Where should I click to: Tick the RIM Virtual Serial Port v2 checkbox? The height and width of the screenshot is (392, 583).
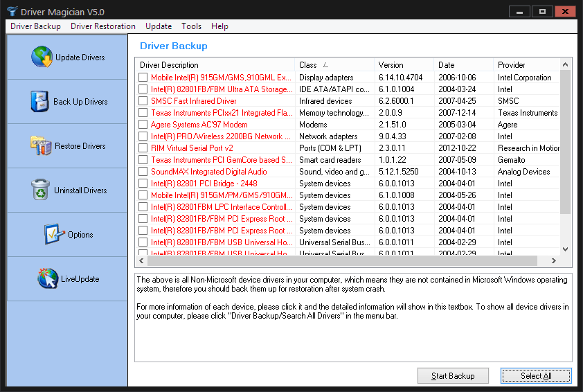coord(143,148)
